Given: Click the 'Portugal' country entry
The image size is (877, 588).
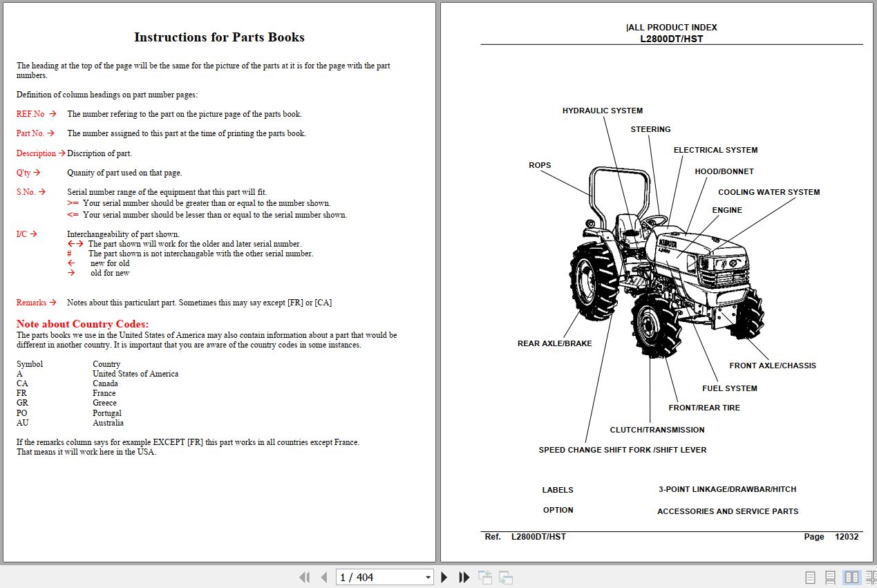Looking at the screenshot, I should point(107,413).
